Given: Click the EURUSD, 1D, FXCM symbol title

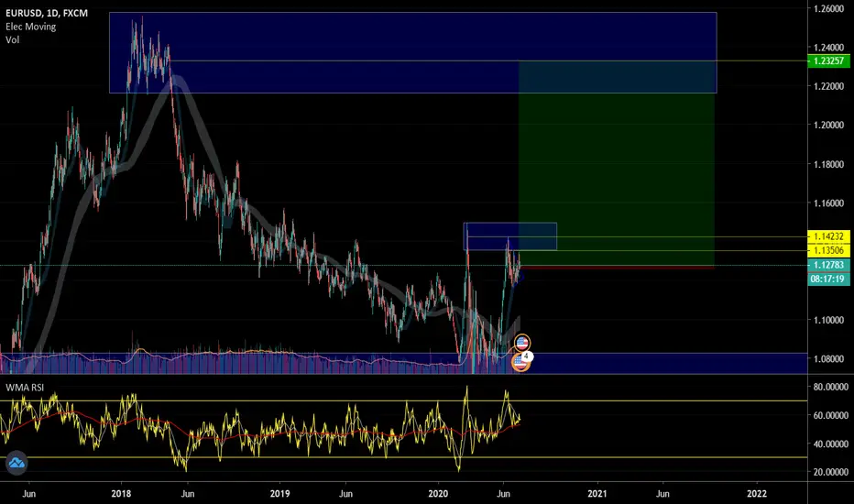Looking at the screenshot, I should 47,13.
